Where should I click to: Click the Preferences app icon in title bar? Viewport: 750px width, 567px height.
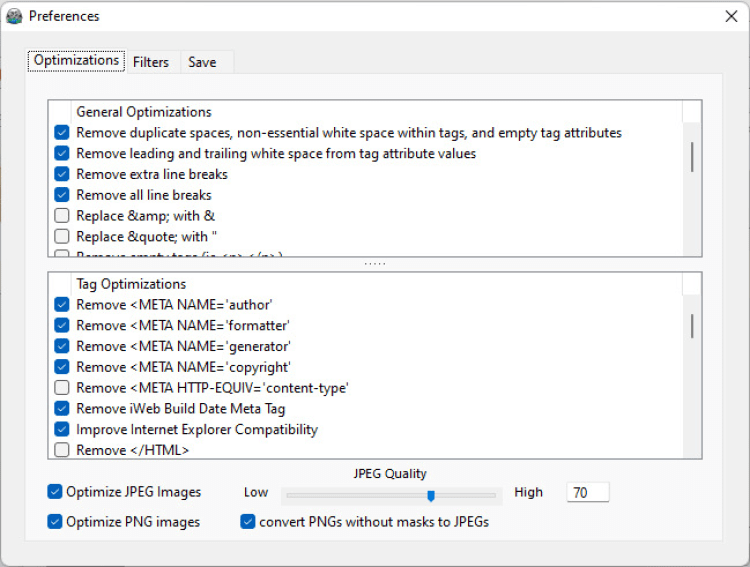coord(14,16)
